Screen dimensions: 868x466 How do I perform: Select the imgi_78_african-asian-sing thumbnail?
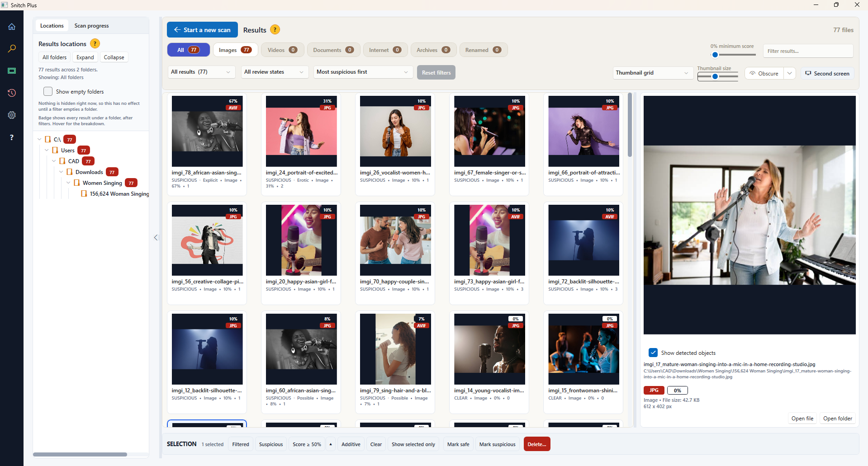coord(207,131)
